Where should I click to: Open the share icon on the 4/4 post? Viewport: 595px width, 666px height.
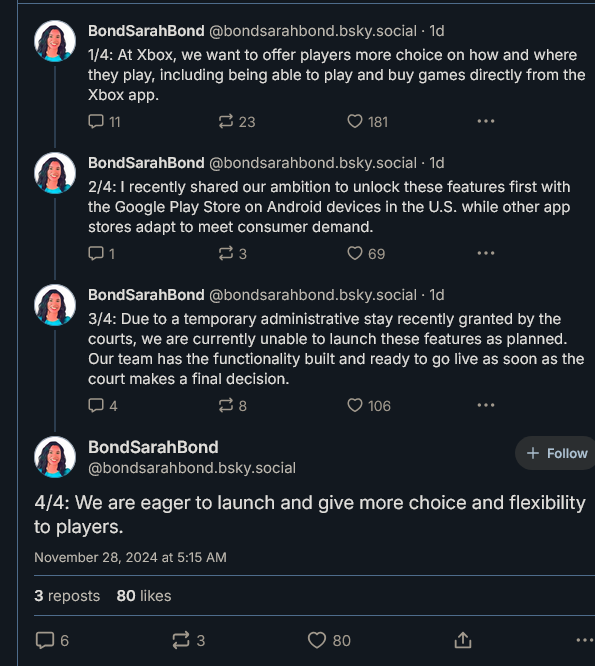463,640
